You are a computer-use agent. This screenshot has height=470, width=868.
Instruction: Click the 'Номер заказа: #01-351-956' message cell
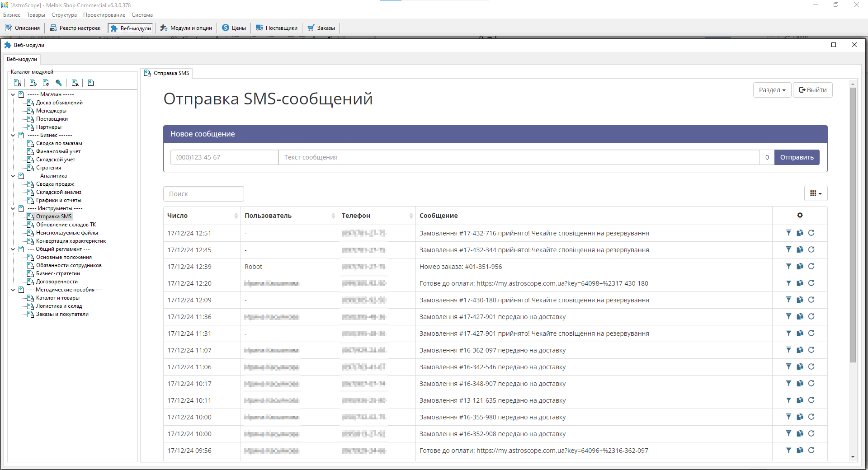point(593,267)
